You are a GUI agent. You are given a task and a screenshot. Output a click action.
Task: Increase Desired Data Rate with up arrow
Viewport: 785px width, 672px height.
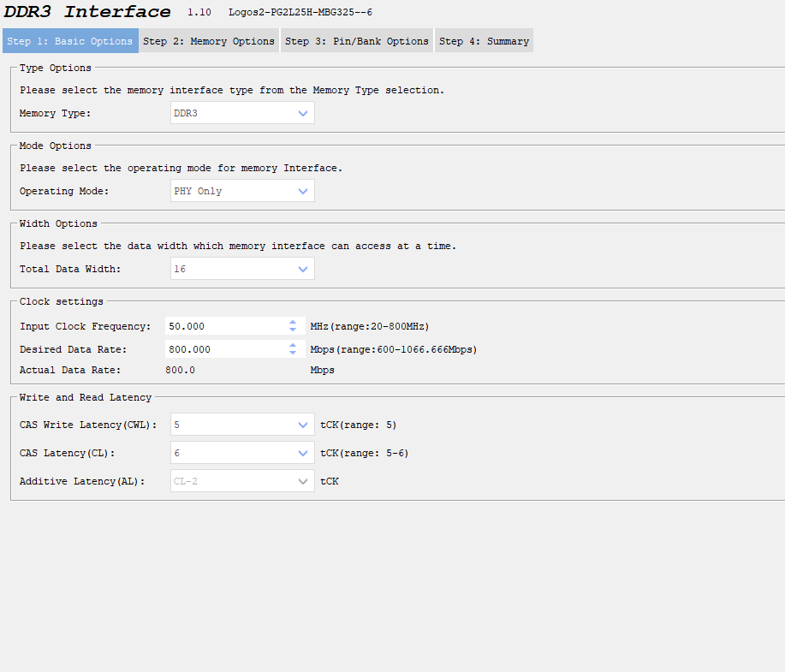click(x=293, y=346)
